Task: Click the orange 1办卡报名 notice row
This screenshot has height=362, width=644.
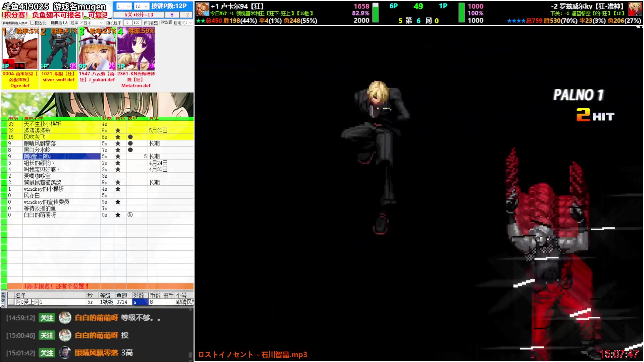Action: coord(100,286)
